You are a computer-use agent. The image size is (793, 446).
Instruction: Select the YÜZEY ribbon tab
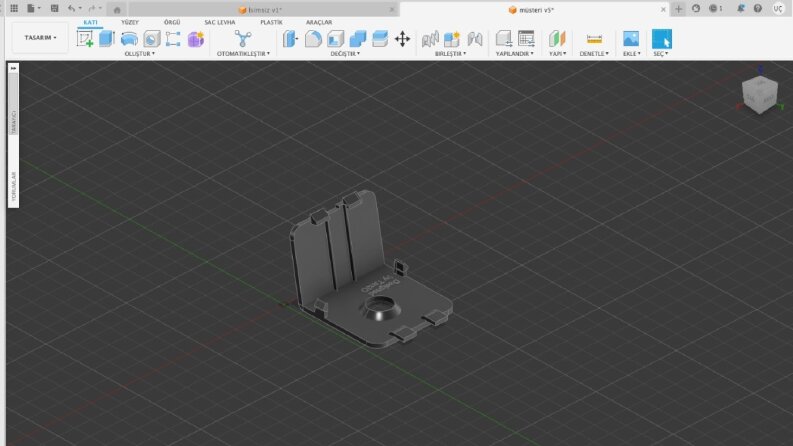coord(129,22)
